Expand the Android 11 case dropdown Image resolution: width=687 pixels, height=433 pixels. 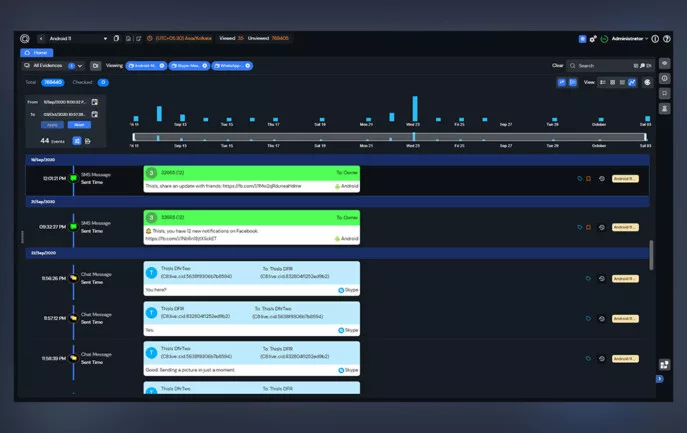[x=104, y=39]
